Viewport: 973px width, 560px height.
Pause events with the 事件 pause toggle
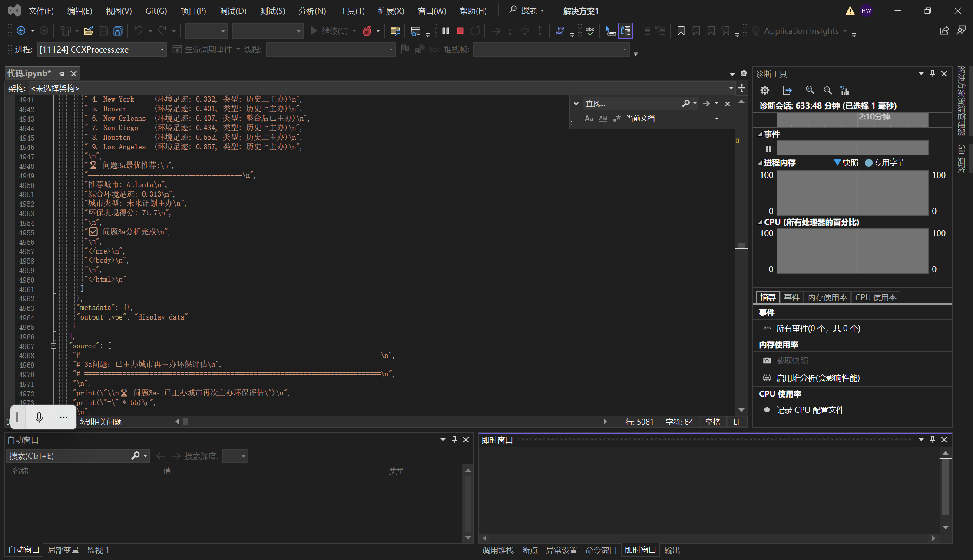click(768, 149)
